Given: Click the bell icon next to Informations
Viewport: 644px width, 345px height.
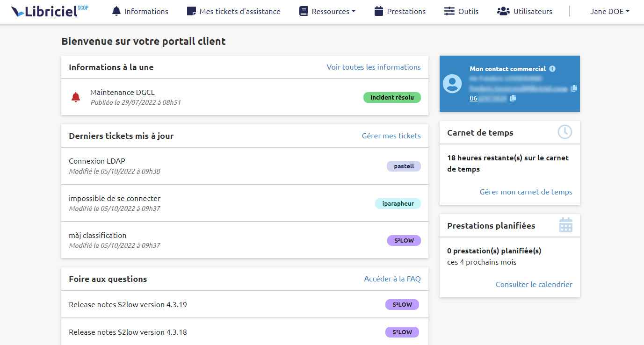Looking at the screenshot, I should [x=116, y=11].
